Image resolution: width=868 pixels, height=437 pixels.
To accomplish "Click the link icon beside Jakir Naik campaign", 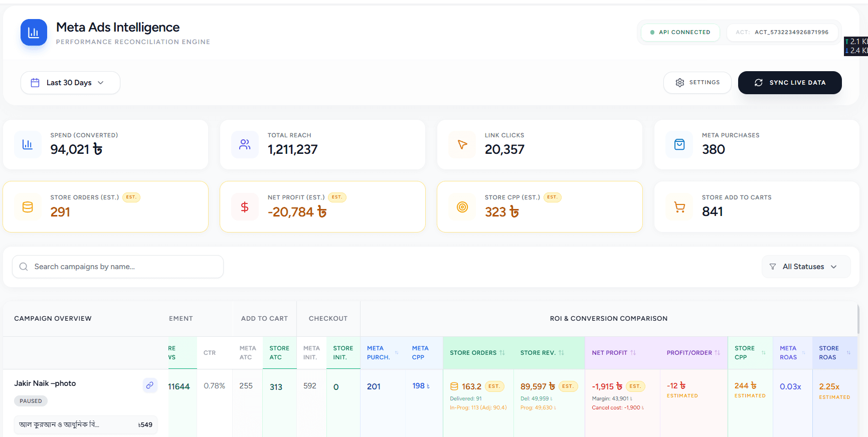I will pyautogui.click(x=150, y=385).
